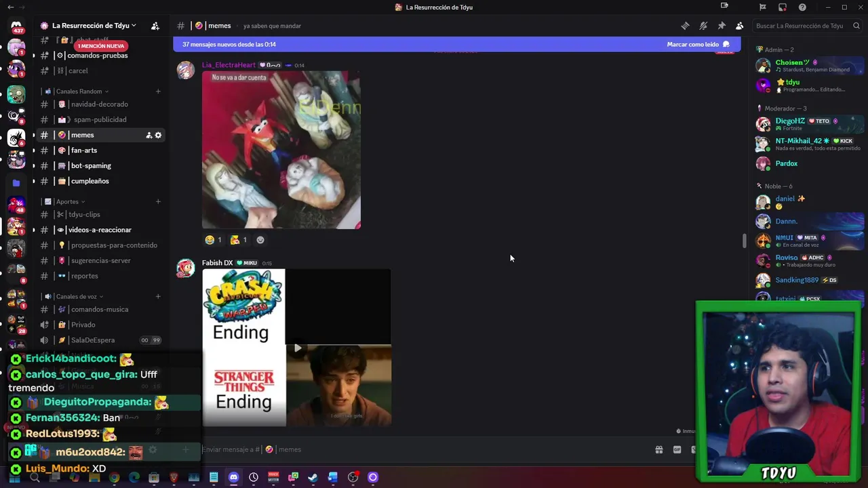Collapse the Aportes category
Viewport: 868px width, 488px height.
pos(66,201)
